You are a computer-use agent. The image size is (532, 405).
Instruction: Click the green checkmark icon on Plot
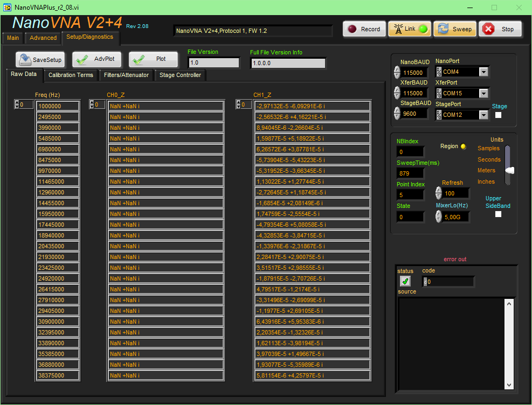[139, 60]
